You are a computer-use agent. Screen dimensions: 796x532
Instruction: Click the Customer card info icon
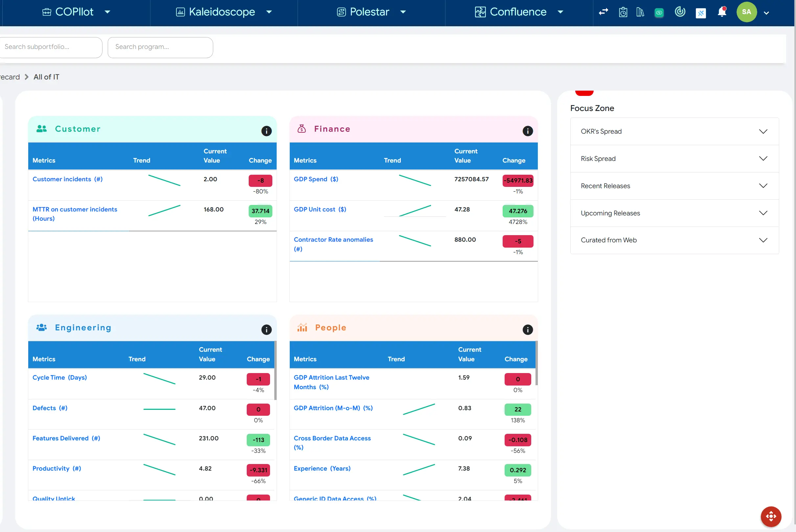(266, 131)
